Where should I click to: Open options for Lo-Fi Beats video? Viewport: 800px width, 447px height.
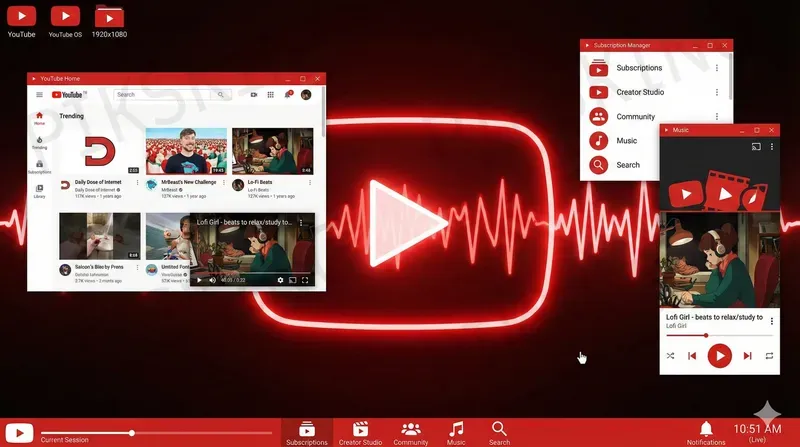310,182
